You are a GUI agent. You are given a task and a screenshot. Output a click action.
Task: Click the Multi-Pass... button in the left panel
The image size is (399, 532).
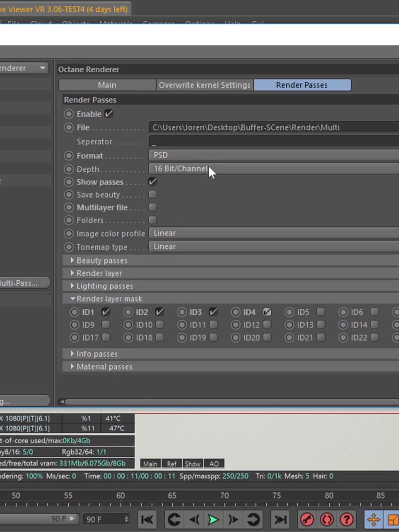(x=25, y=282)
